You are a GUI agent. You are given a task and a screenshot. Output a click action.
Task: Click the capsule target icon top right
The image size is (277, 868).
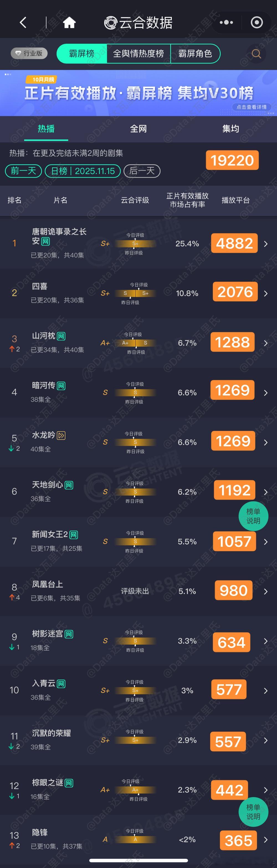coord(257,22)
